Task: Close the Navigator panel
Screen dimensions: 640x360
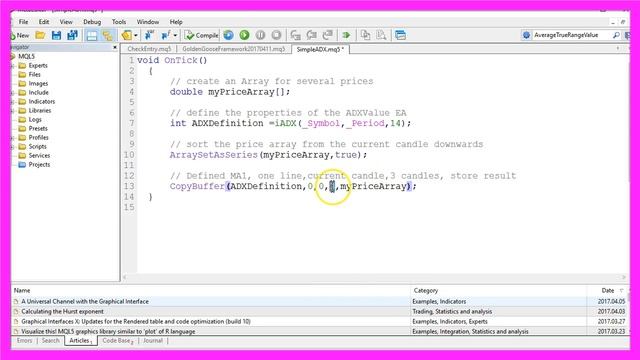Action: [x=115, y=47]
